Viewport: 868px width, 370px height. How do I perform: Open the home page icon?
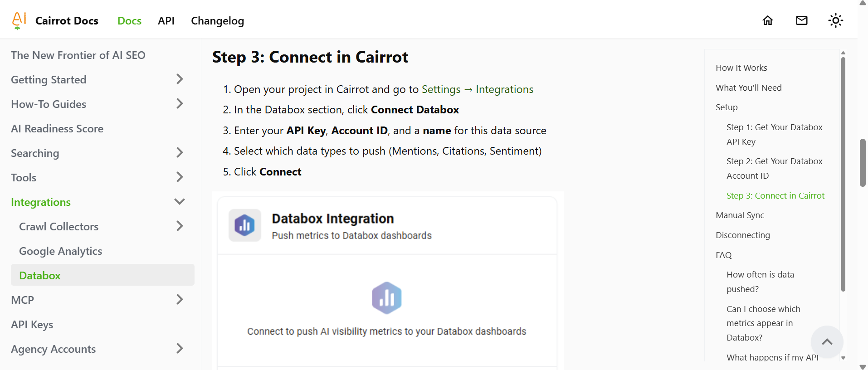768,20
